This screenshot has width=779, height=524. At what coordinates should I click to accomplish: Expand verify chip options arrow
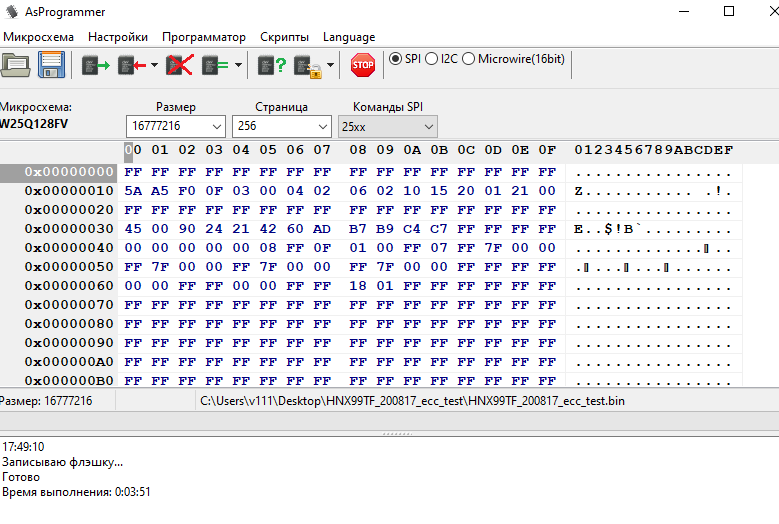[238, 65]
